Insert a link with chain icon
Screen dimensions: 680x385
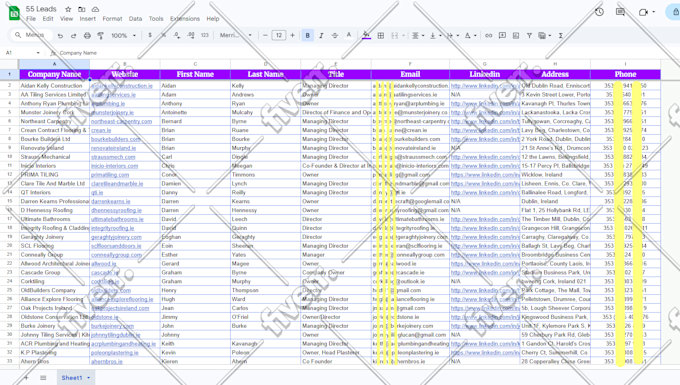point(489,36)
